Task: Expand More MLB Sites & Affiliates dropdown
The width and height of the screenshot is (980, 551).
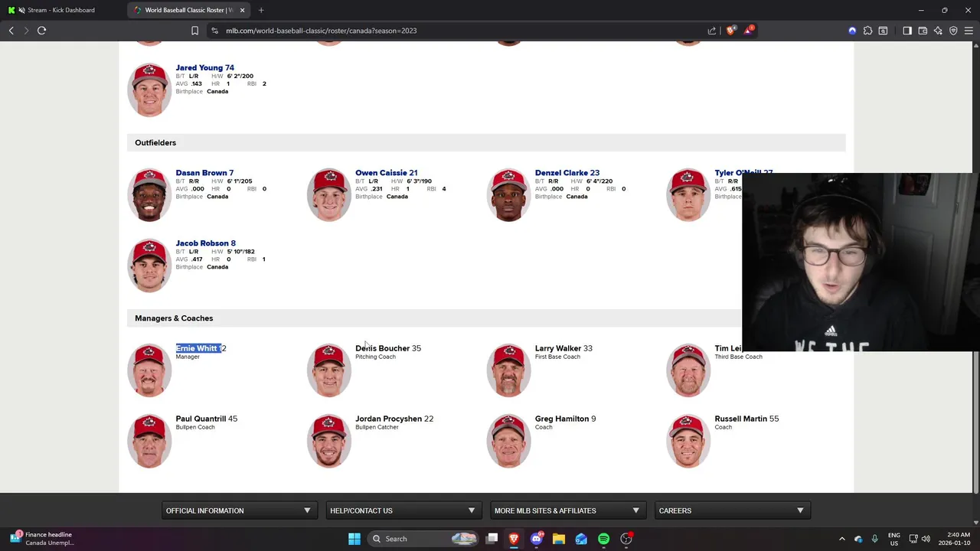Action: coord(567,510)
